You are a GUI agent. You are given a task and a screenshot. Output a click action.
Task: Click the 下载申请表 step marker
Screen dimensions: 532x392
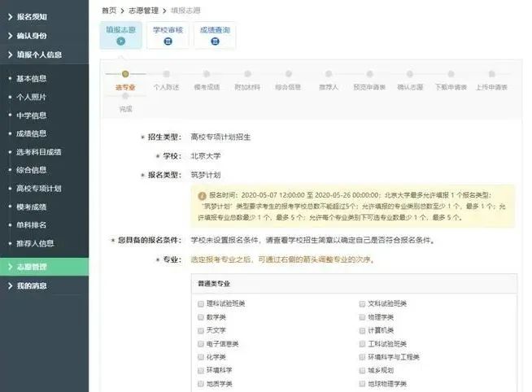451,74
